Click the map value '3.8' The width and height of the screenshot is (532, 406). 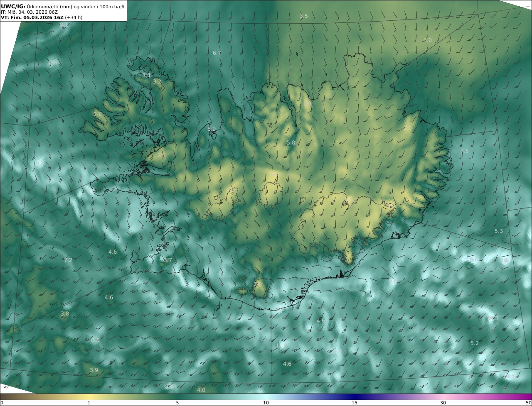click(65, 314)
